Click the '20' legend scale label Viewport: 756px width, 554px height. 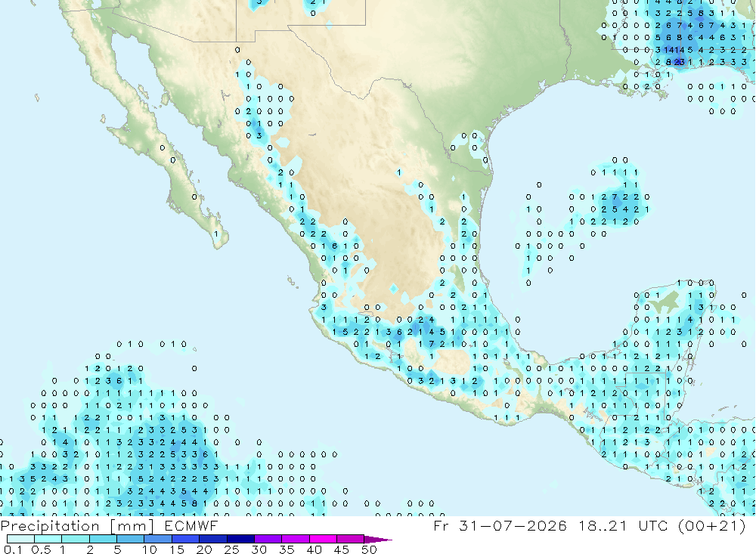click(x=204, y=549)
